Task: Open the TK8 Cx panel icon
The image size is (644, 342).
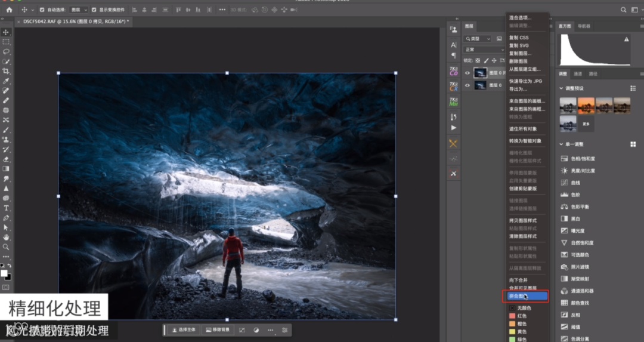Action: 453,87
